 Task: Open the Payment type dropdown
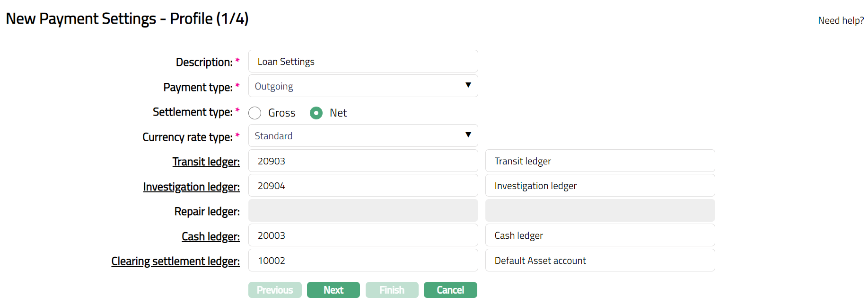coord(363,86)
